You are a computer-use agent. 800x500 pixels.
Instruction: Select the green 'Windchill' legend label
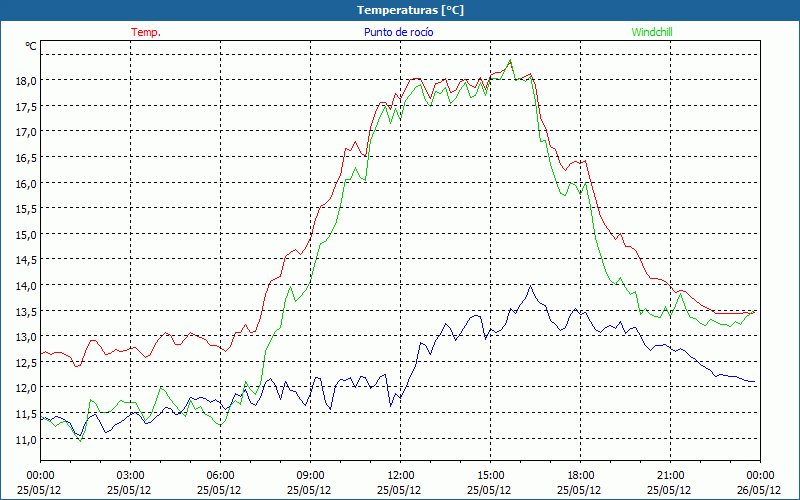pyautogui.click(x=652, y=32)
